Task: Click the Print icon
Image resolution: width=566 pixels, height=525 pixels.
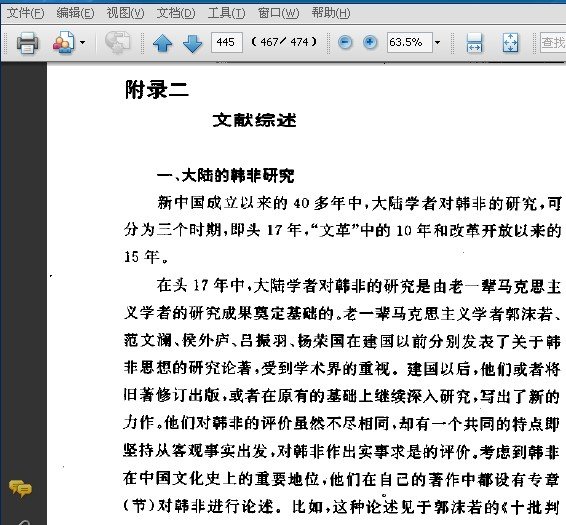Action: pos(27,43)
